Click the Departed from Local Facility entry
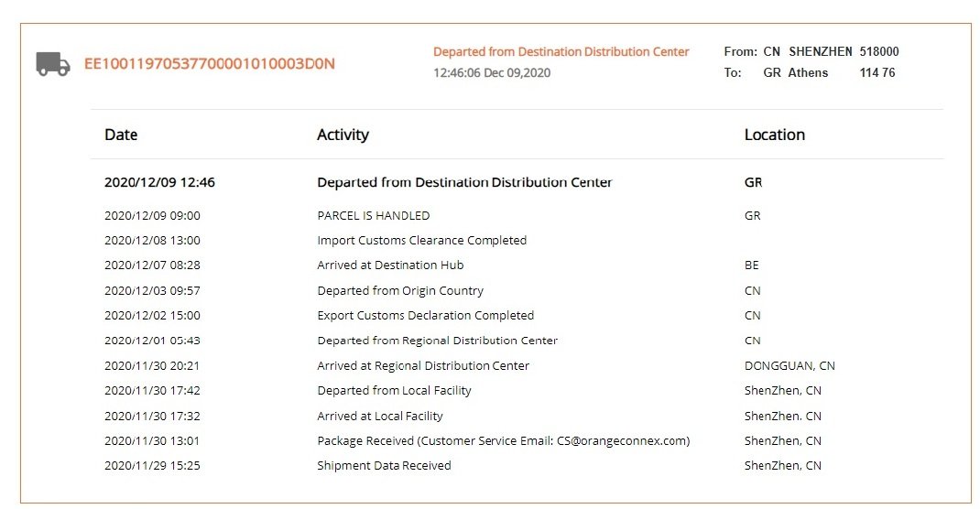Screen dimensions: 980x509 tap(394, 391)
